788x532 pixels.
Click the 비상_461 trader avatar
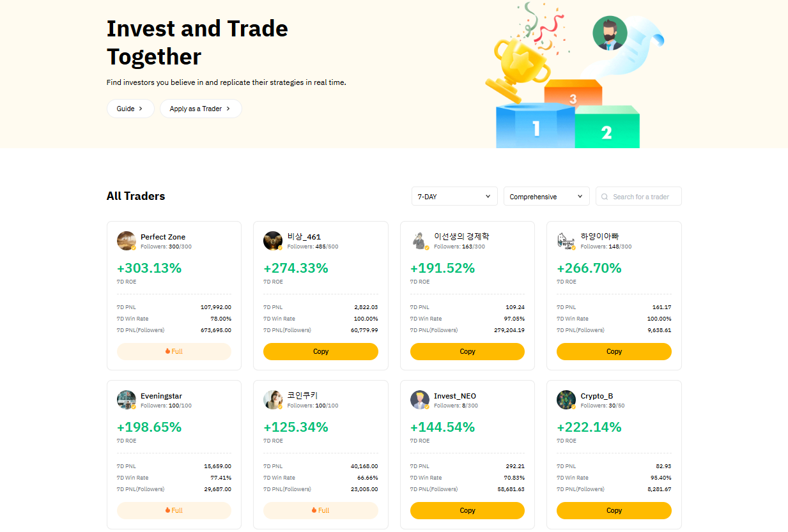click(x=273, y=241)
